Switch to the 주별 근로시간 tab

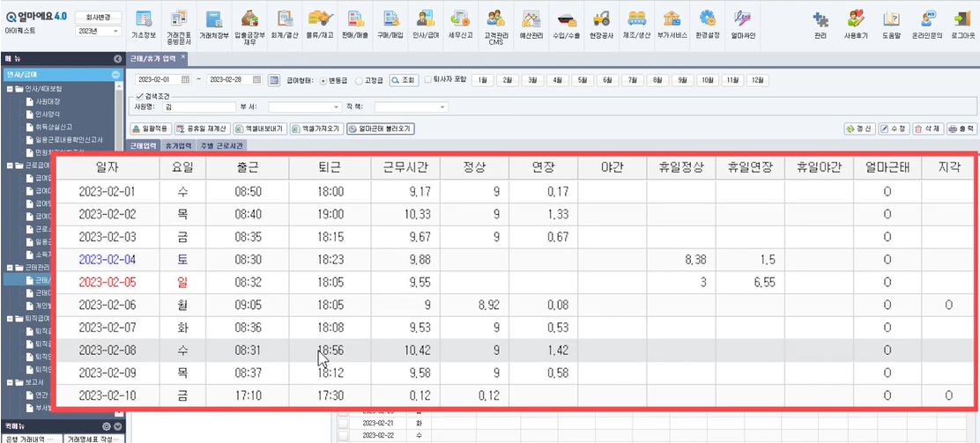[222, 145]
